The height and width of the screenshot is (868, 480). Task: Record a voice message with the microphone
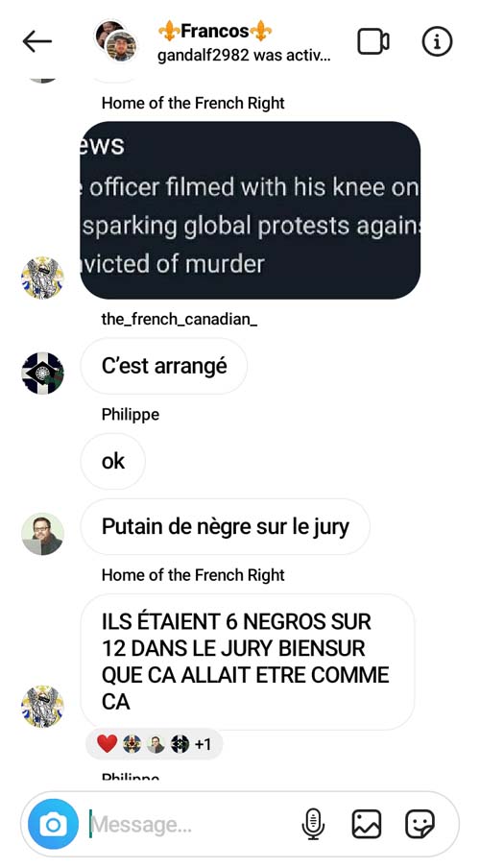[313, 824]
